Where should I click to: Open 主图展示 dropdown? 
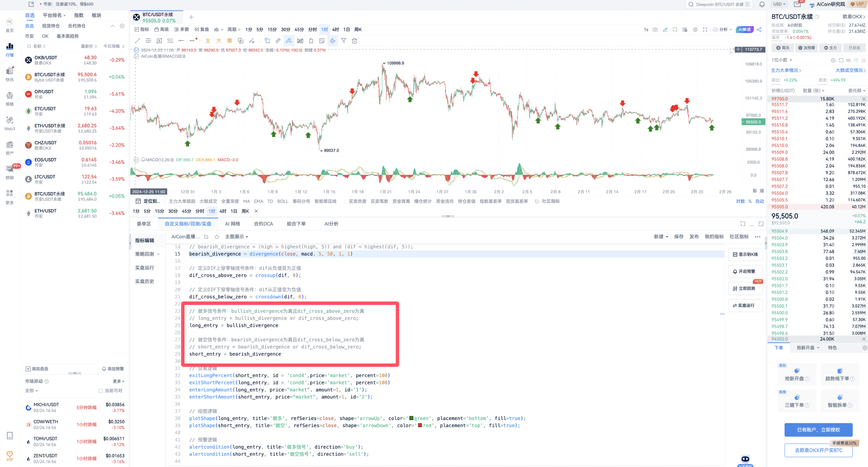coord(237,237)
